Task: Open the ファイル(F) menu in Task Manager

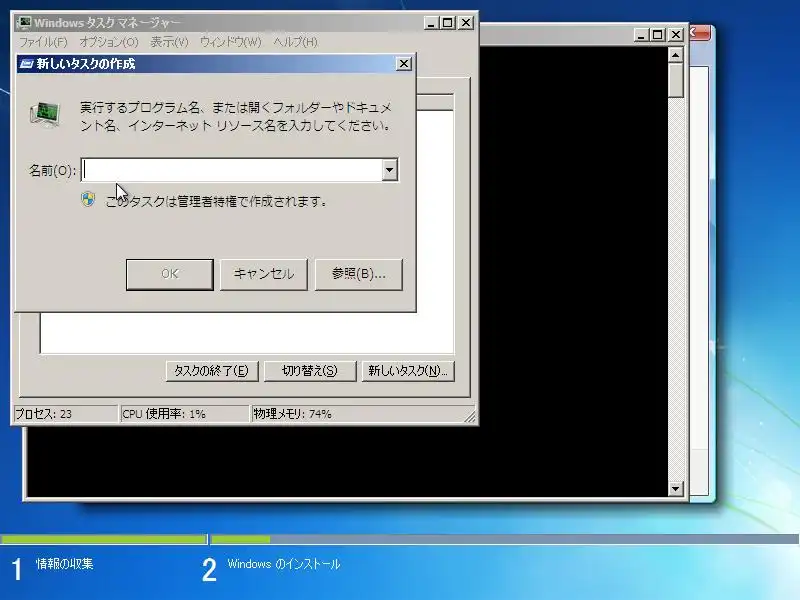Action: coord(43,42)
